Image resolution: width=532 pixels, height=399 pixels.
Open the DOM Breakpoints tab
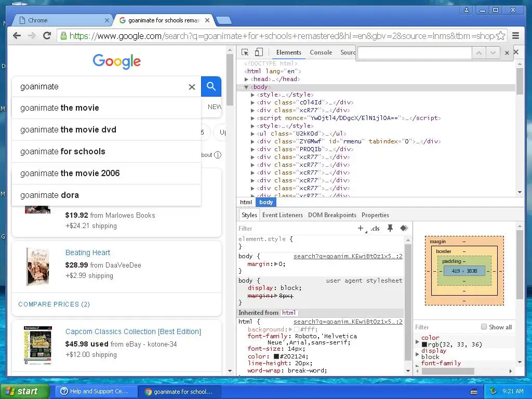tap(332, 215)
